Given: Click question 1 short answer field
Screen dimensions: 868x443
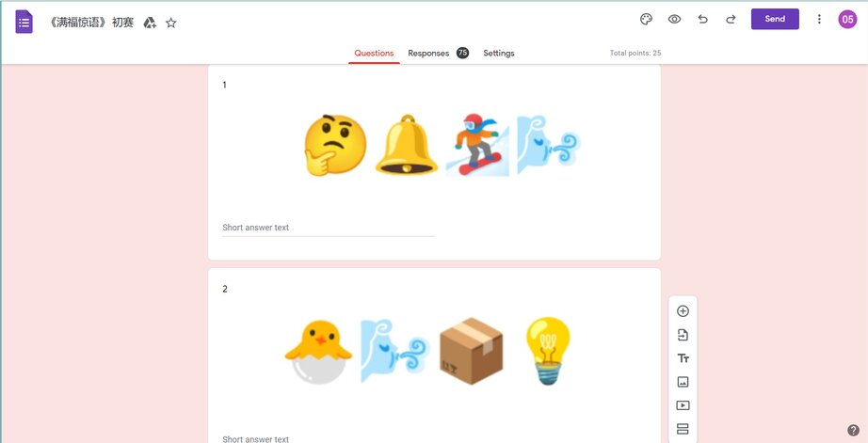Looking at the screenshot, I should pyautogui.click(x=329, y=228).
